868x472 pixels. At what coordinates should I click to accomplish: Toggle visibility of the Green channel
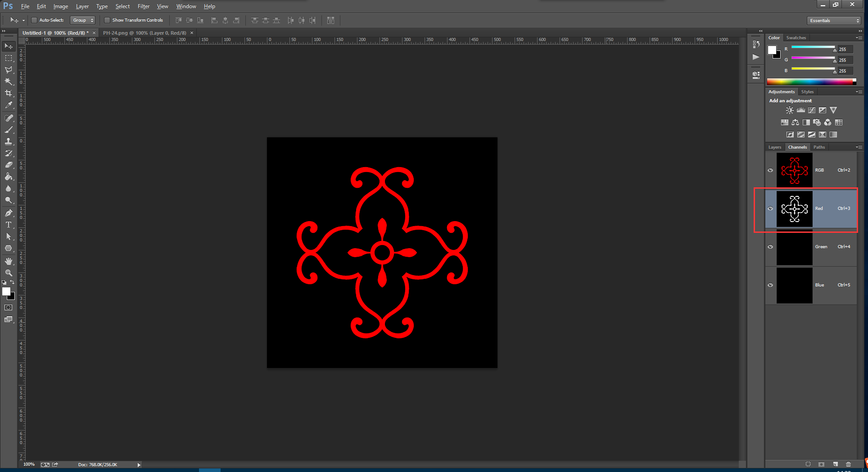tap(770, 247)
